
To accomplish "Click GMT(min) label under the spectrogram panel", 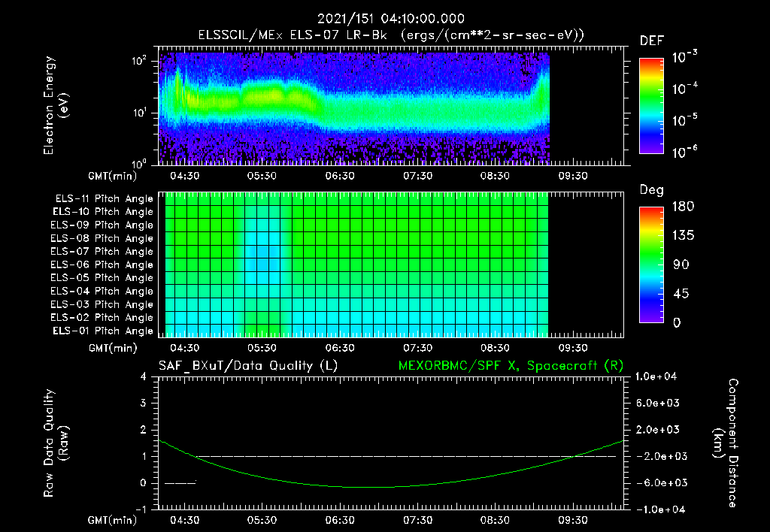I will 113,176.
